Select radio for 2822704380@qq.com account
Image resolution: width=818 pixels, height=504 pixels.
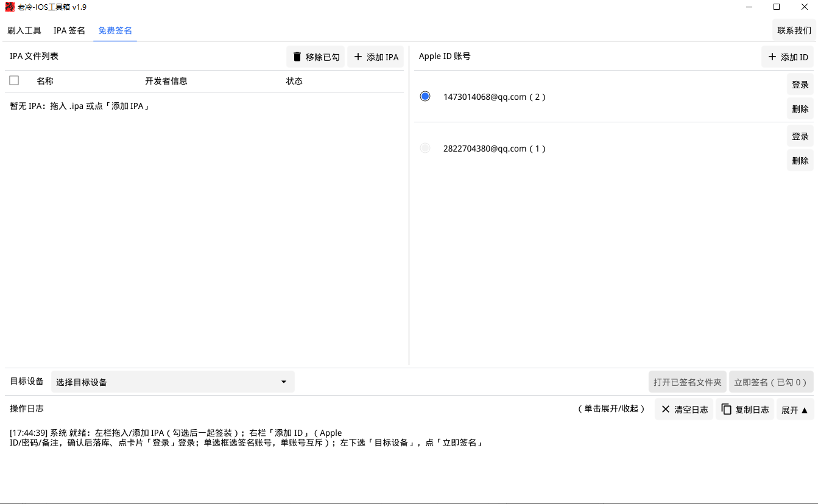425,148
